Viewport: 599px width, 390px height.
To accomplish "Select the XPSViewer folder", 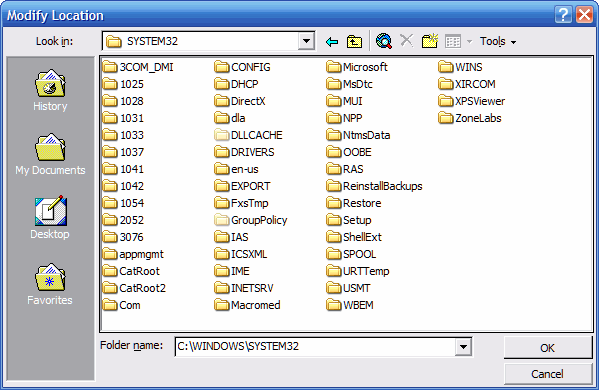I will (x=471, y=101).
